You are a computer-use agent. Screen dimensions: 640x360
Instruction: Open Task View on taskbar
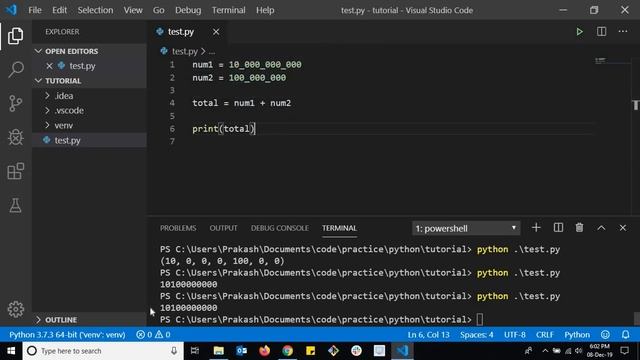click(x=195, y=351)
